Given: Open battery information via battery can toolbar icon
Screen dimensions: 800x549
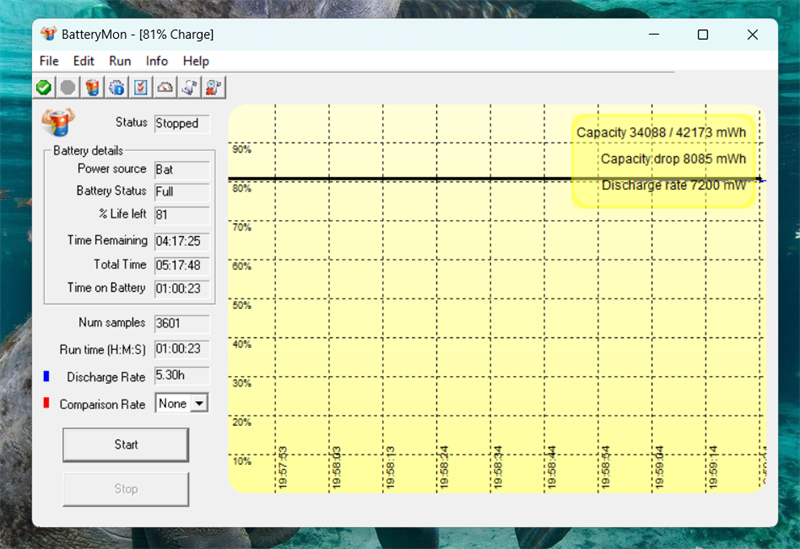Looking at the screenshot, I should (92, 87).
